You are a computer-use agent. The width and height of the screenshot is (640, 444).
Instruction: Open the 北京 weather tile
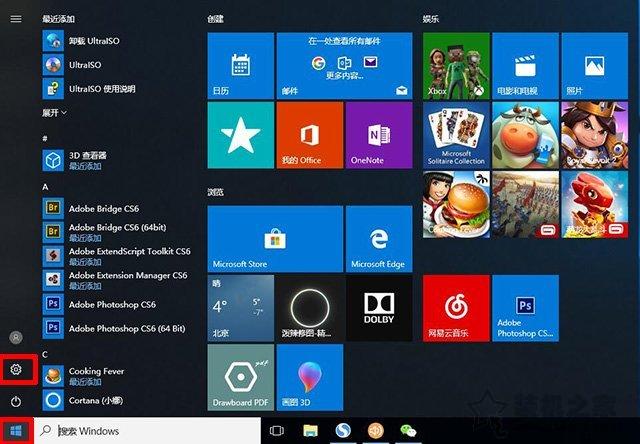241,308
